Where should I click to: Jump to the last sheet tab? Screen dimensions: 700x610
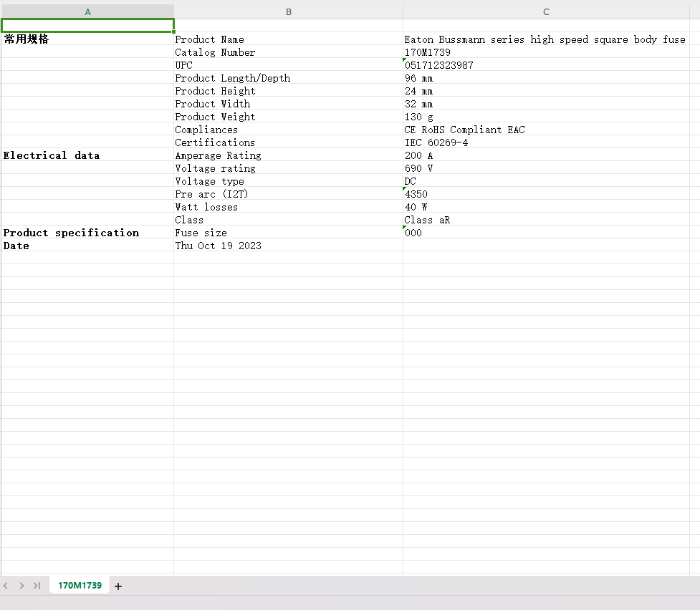[37, 586]
